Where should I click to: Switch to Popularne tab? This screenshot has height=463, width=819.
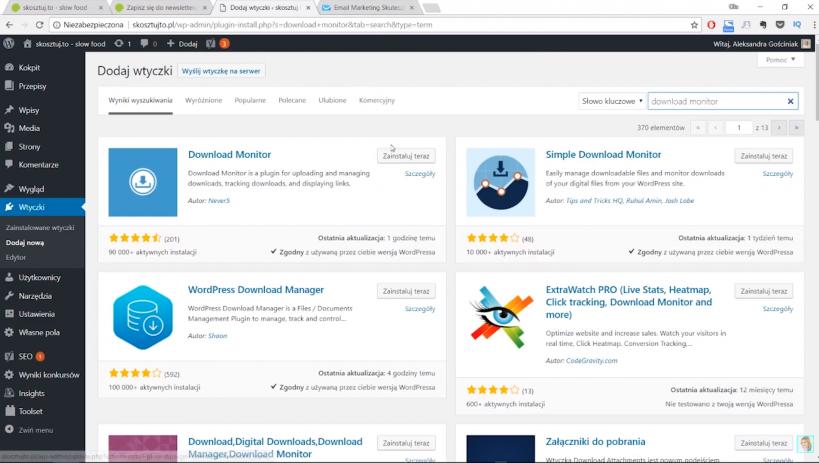(x=250, y=100)
